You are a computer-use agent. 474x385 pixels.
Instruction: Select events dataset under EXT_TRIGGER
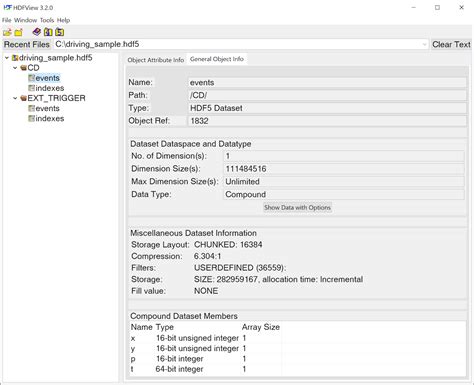pos(47,108)
